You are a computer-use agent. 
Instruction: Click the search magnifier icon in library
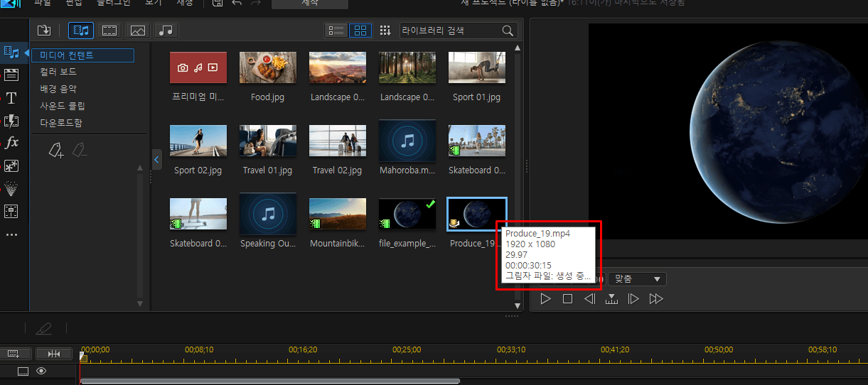[508, 31]
